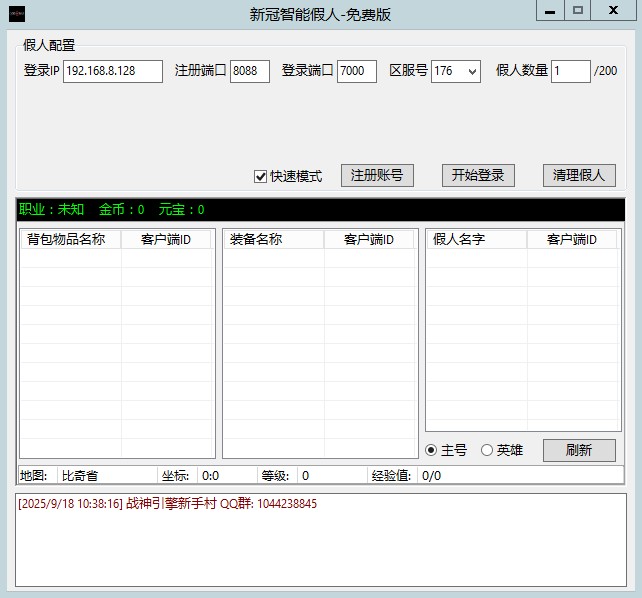Click the app icon in title bar
Viewport: 642px width, 598px height.
[x=16, y=14]
